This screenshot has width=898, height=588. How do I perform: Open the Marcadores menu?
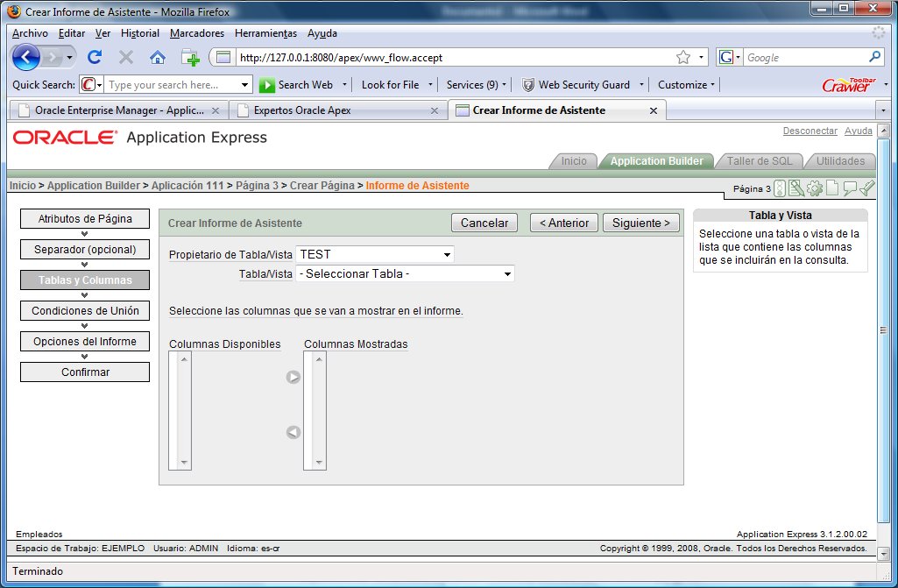tap(197, 33)
